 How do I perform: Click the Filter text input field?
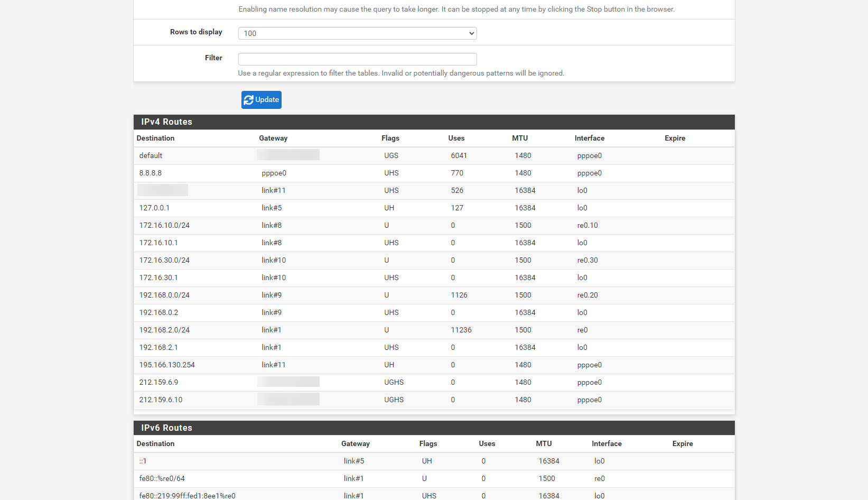coord(357,59)
